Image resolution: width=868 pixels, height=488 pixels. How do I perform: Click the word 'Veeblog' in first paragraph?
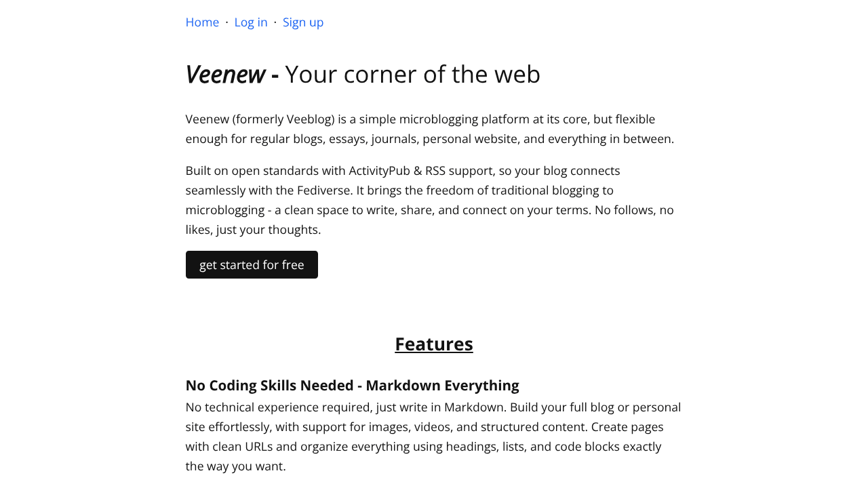tap(311, 119)
